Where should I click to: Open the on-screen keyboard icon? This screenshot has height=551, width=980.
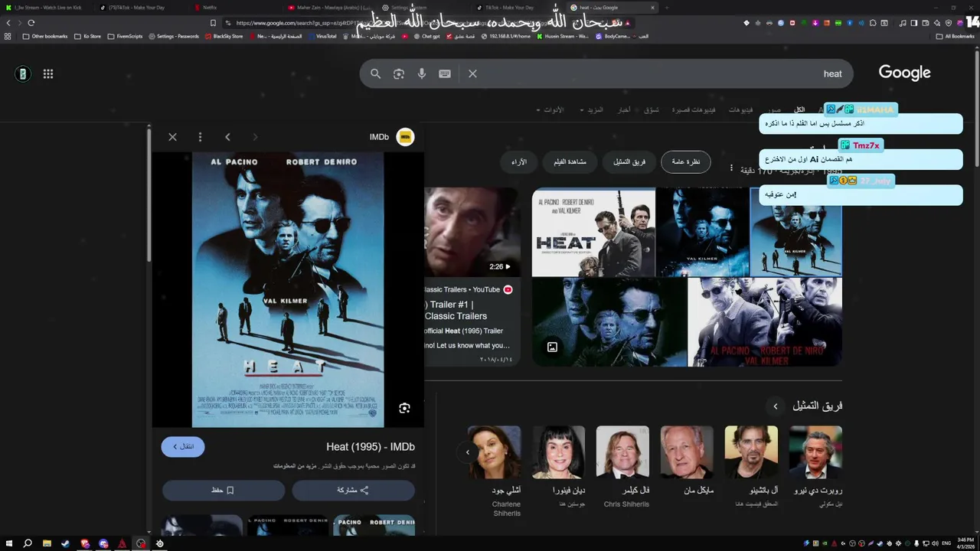point(445,73)
